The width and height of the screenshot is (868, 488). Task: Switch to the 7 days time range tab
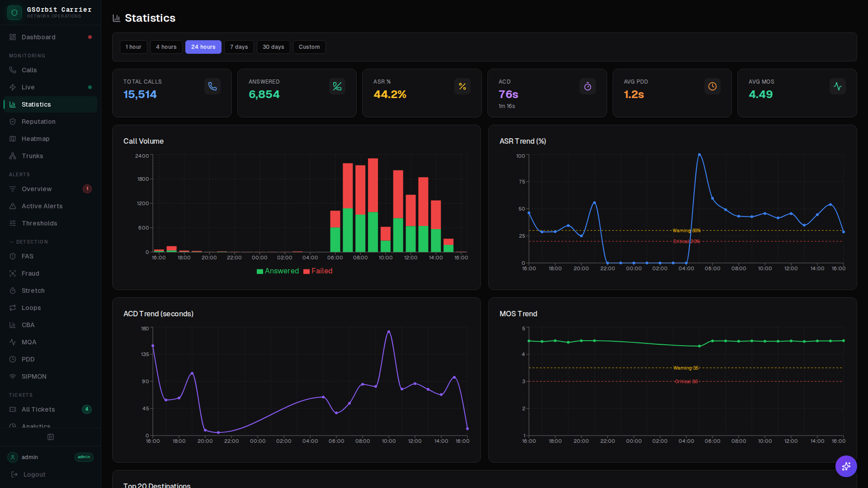click(x=239, y=47)
